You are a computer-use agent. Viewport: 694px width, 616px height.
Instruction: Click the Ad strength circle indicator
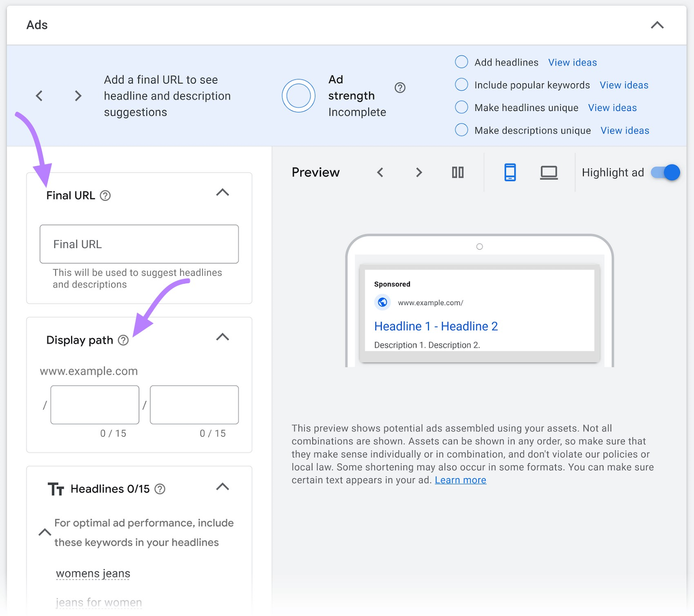coord(298,96)
